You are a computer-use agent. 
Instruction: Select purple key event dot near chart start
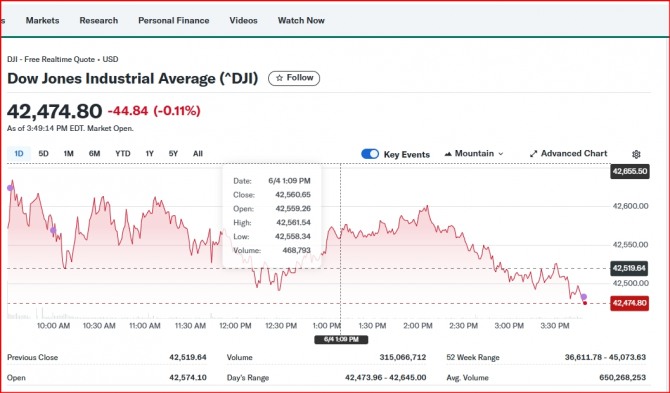coord(10,188)
